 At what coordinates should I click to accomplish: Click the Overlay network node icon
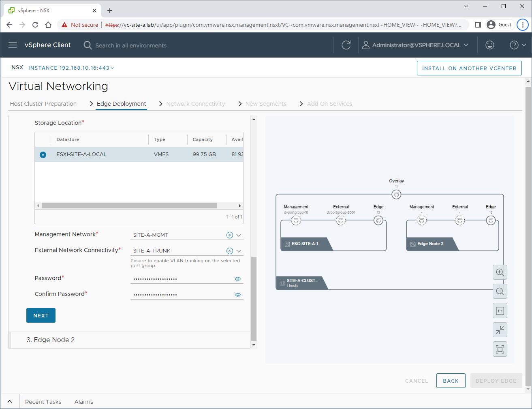tap(397, 195)
